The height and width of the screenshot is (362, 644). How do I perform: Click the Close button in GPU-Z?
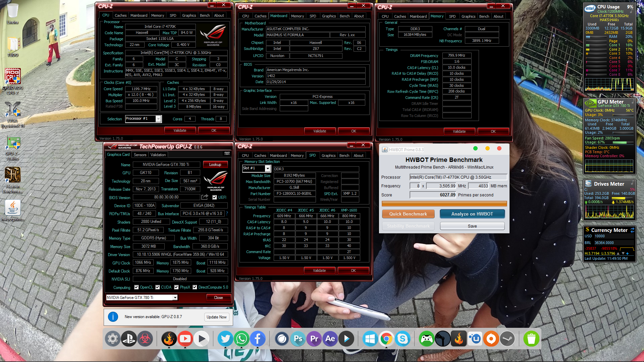pos(218,297)
